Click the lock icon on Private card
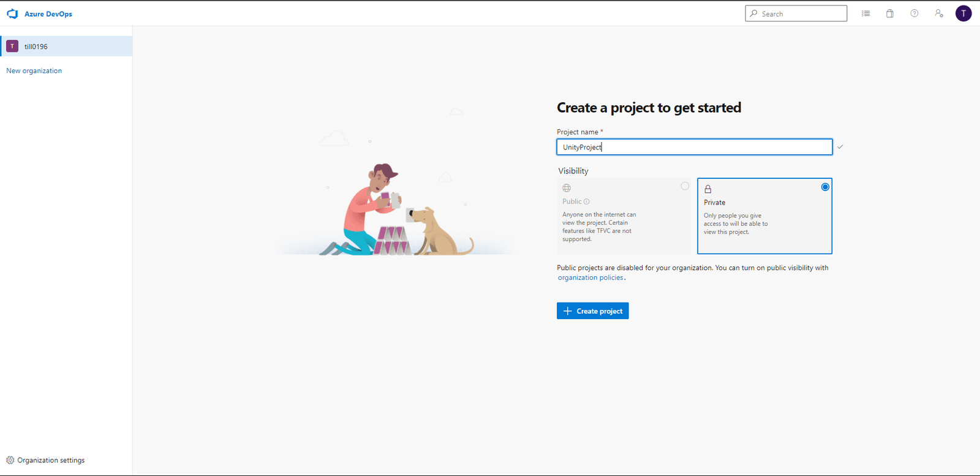 (x=708, y=189)
